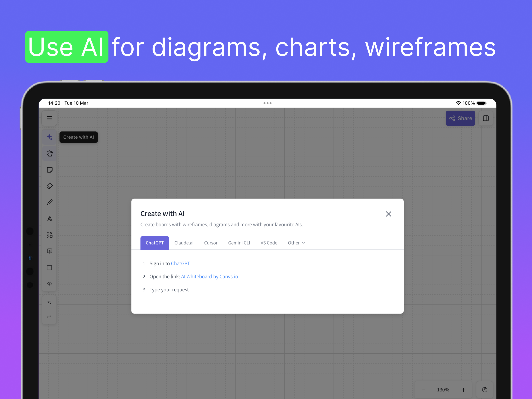Expand the Other dropdown tab
Screen dimensions: 532x399
click(296, 243)
